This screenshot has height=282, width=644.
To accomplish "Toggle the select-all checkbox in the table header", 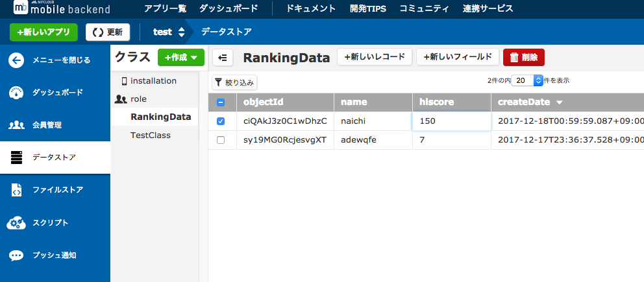I will [x=221, y=102].
